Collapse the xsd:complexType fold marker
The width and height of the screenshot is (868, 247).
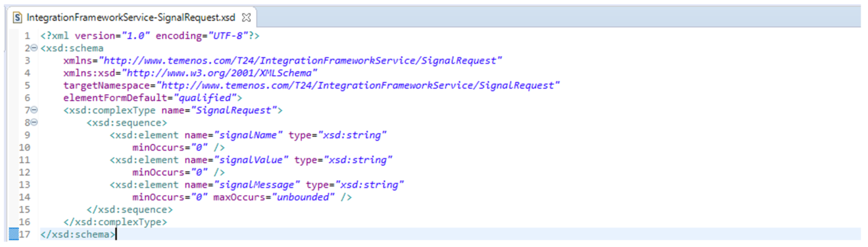point(34,110)
